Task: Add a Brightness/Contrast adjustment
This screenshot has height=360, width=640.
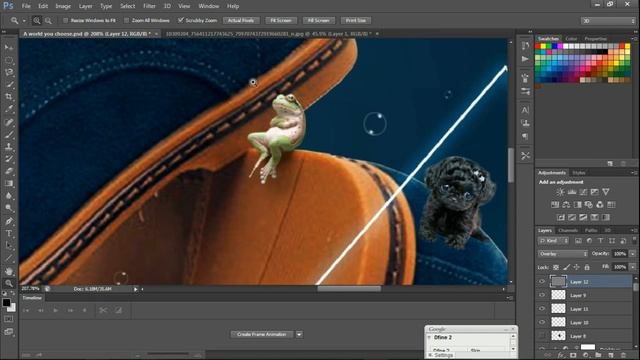Action: (x=560, y=192)
